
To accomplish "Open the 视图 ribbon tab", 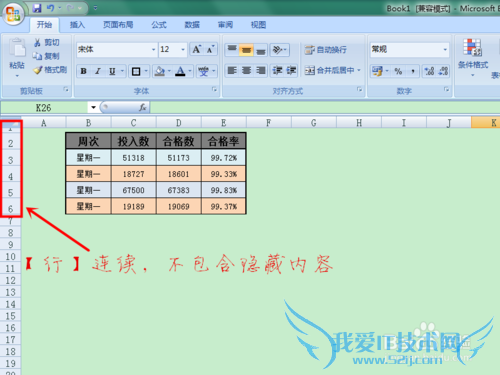I will [258, 25].
